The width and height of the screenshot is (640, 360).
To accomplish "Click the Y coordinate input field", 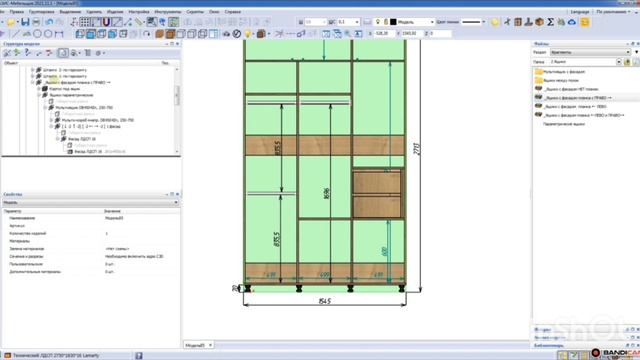I will tap(412, 33).
